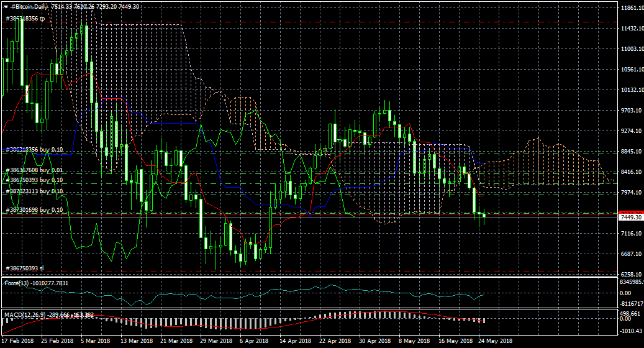The image size is (644, 348).
Task: Click the 6258.10 price axis label
Action: [630, 275]
